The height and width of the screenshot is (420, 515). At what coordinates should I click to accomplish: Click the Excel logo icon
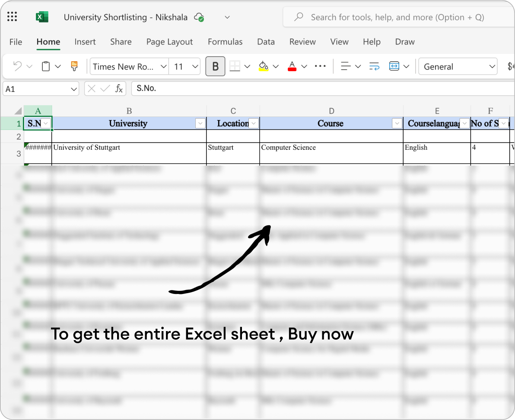42,17
